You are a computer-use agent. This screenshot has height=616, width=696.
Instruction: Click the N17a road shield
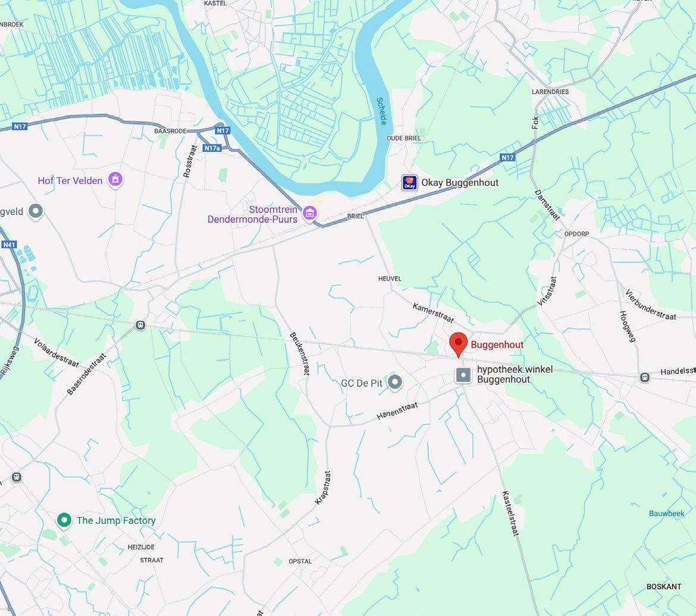coord(212,148)
